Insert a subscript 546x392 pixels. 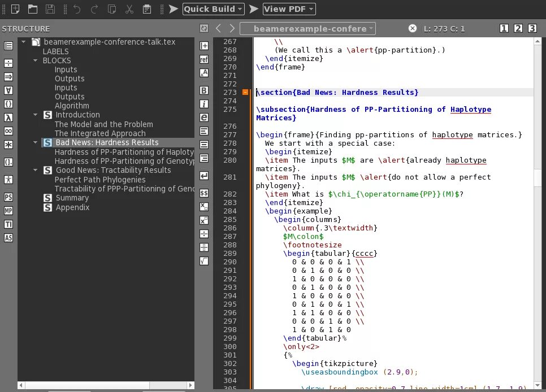tap(204, 207)
